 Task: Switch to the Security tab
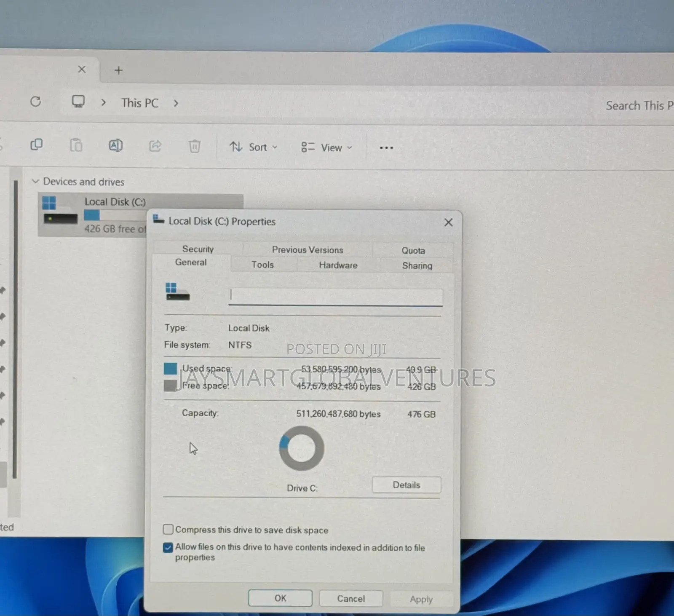(198, 249)
